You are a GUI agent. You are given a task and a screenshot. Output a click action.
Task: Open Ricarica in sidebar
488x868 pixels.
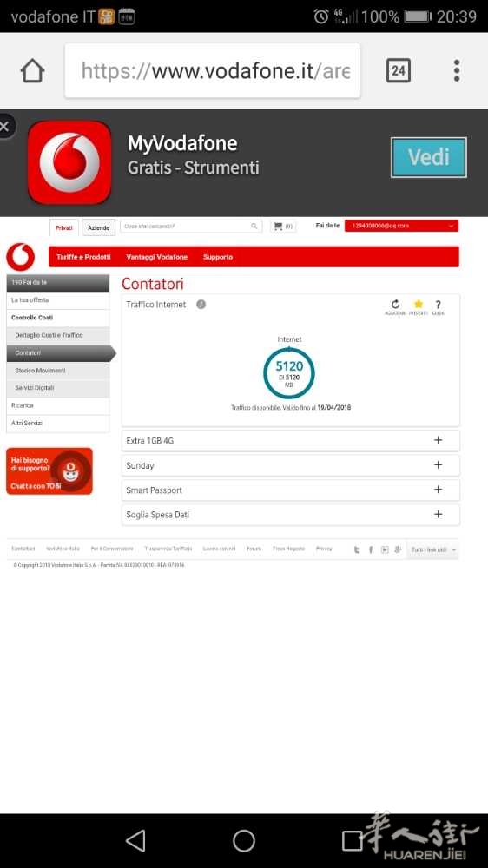(57, 405)
